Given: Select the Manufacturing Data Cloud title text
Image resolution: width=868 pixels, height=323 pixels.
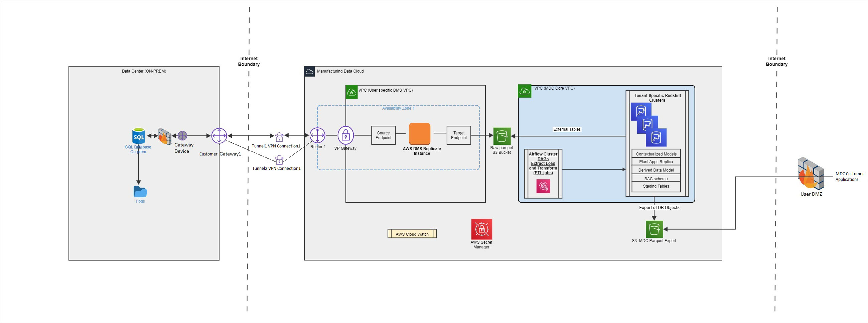Looking at the screenshot, I should click(x=340, y=71).
